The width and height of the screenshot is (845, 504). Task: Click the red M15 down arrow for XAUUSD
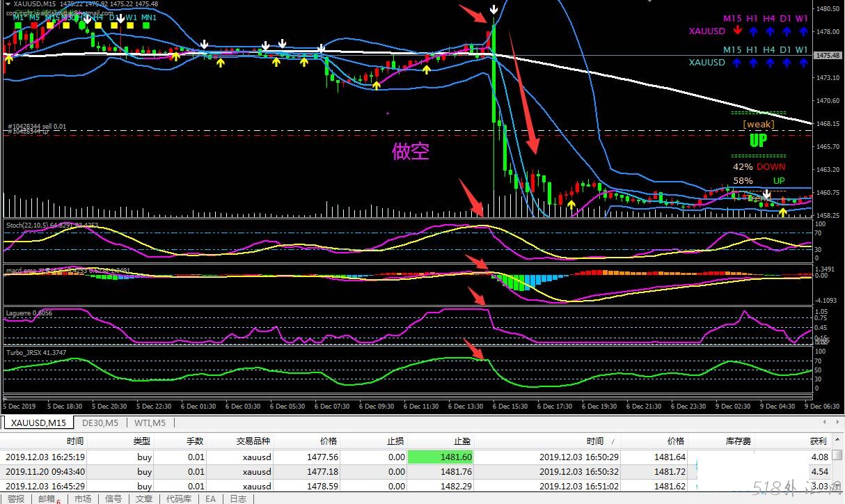tap(737, 31)
